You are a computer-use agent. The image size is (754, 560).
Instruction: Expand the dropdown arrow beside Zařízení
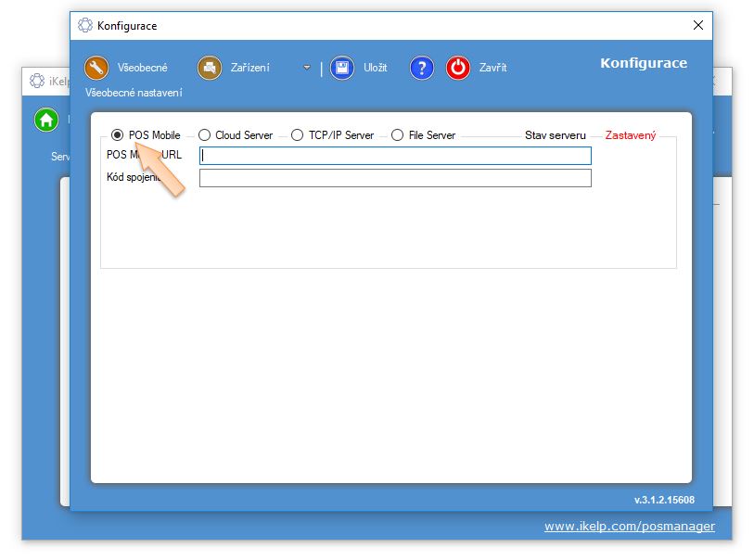(x=306, y=68)
